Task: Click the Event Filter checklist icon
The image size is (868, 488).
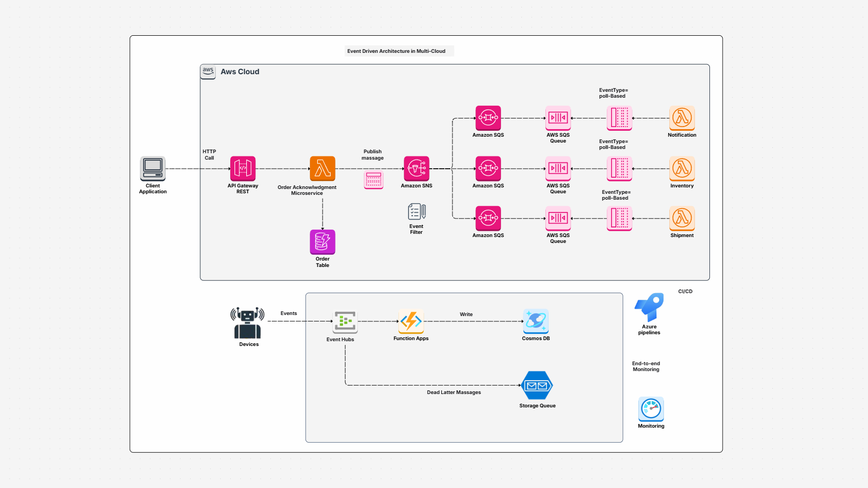Action: coord(417,211)
